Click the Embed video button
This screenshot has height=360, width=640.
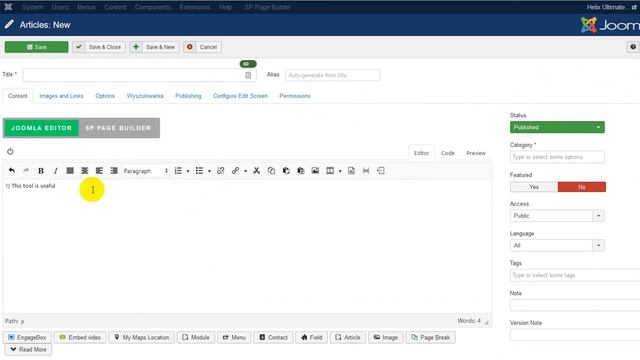pos(80,338)
